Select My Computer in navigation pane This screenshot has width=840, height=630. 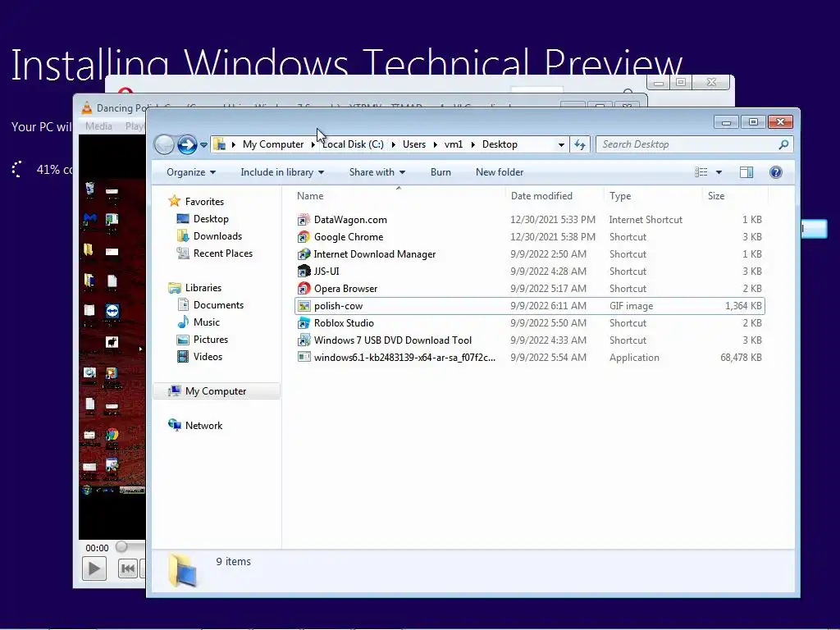[216, 391]
